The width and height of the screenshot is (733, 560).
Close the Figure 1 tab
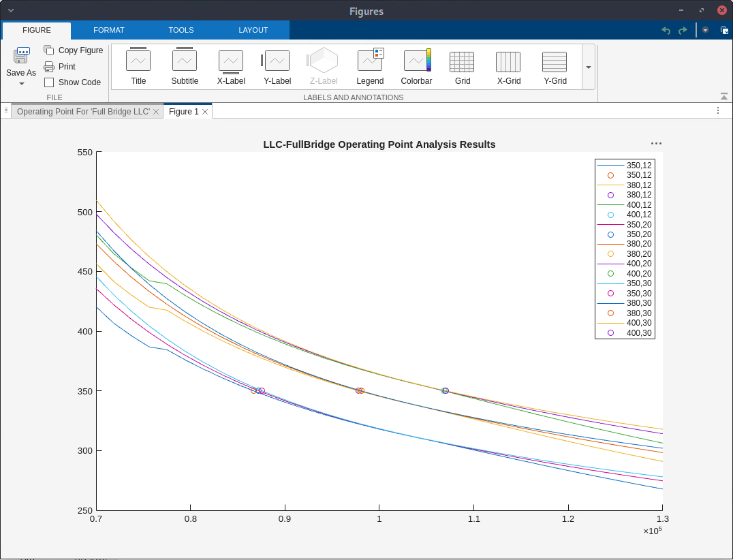[x=205, y=111]
